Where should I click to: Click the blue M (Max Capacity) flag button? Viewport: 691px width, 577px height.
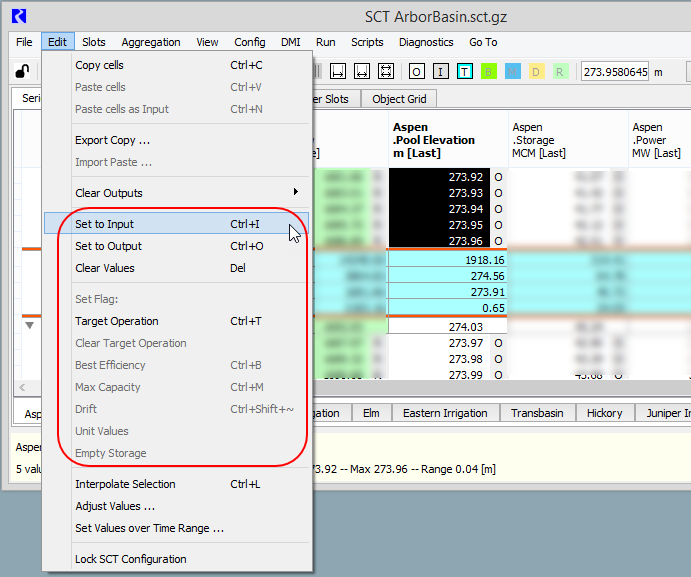[x=513, y=72]
